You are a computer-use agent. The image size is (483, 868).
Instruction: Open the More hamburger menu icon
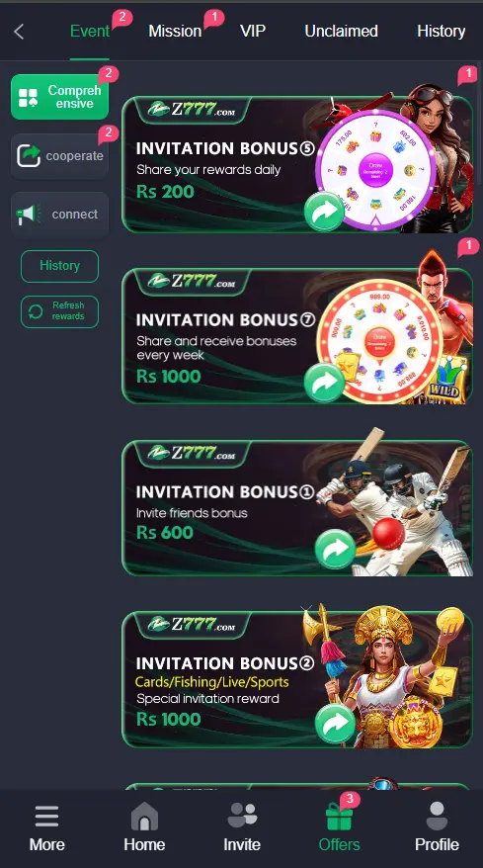[47, 816]
